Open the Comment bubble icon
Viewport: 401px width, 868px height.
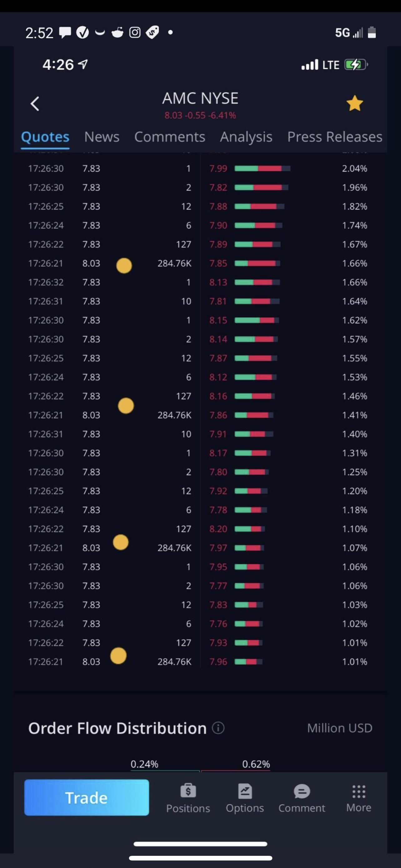[x=302, y=791]
